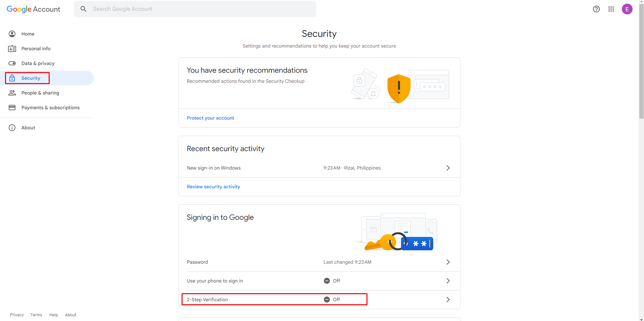Click the search magnifier icon
Screen dimensions: 644x321
tap(84, 9)
